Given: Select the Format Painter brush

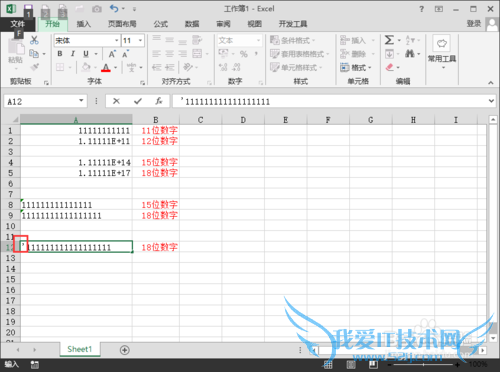Looking at the screenshot, I should 34,67.
